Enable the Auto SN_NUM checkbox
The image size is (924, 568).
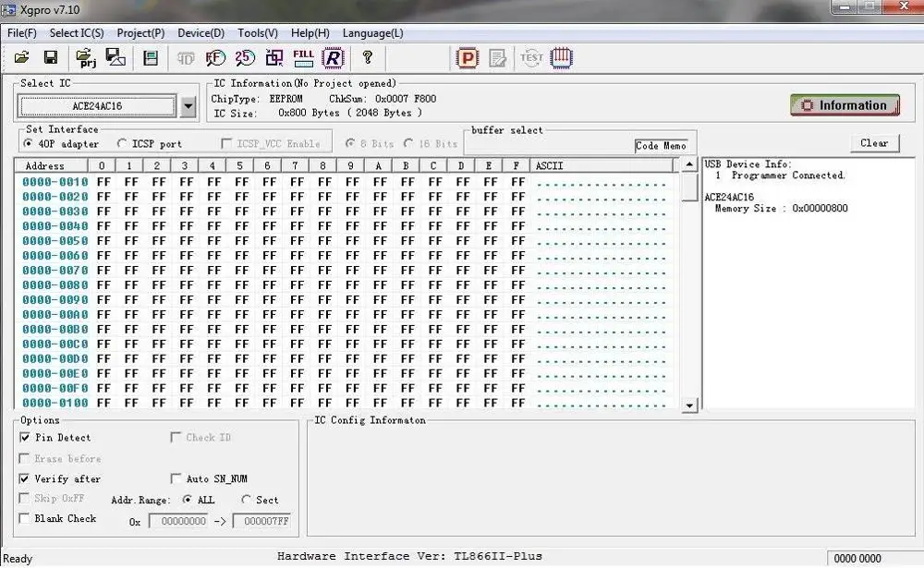click(176, 478)
